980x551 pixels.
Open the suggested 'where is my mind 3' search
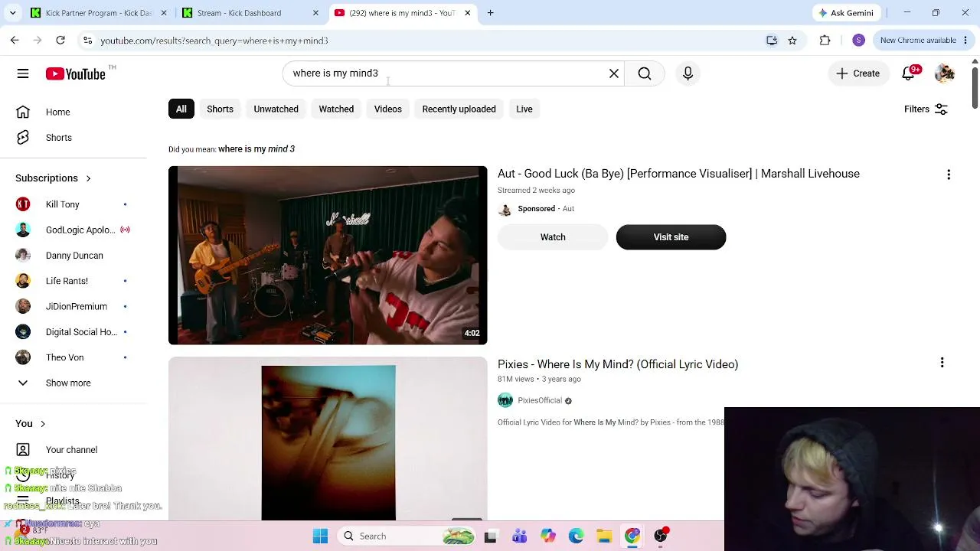(x=256, y=149)
